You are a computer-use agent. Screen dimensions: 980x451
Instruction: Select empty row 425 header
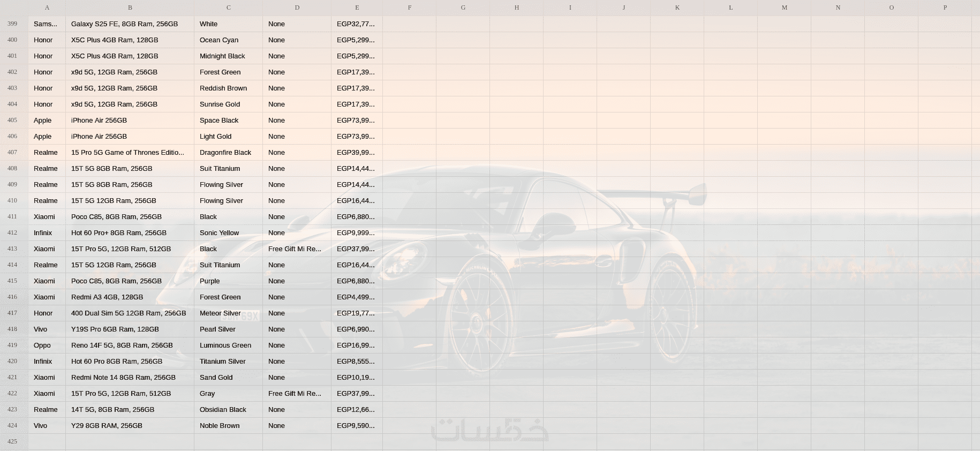pos(14,441)
